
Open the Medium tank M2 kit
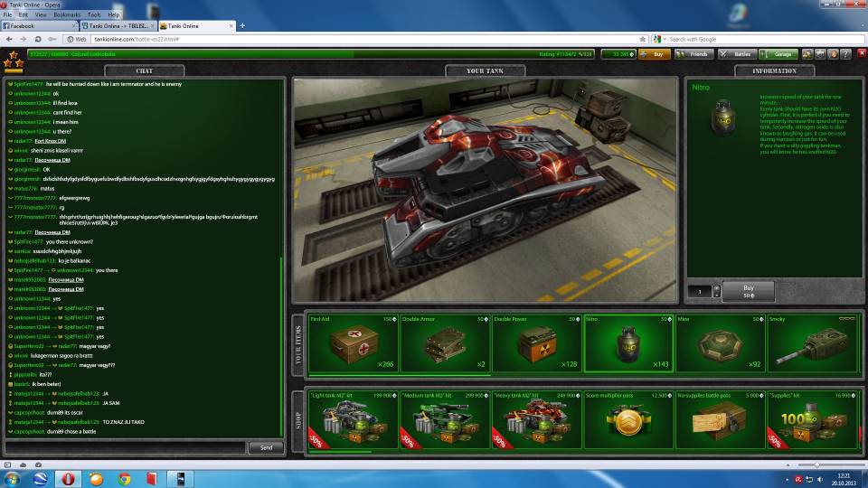[x=445, y=419]
